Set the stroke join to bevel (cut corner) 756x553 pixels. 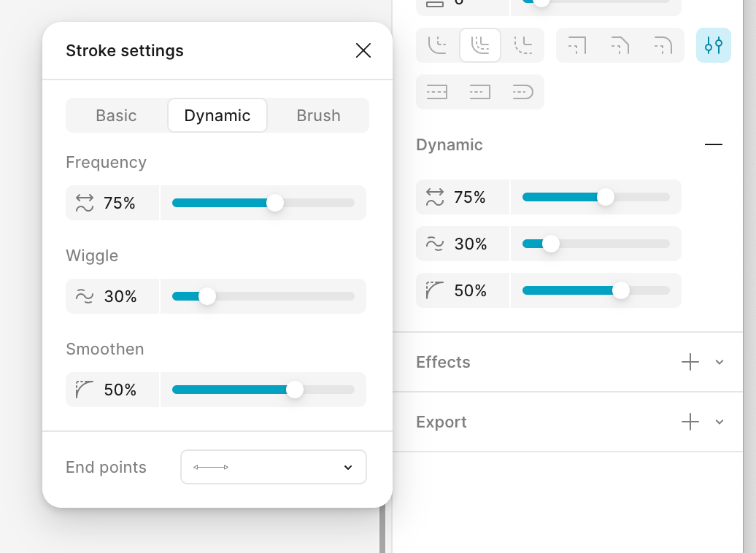click(620, 45)
